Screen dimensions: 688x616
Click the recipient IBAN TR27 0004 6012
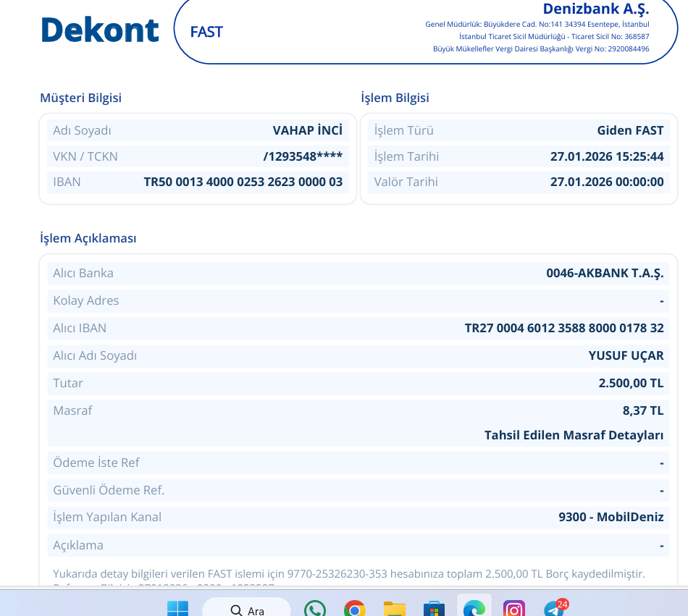click(x=564, y=328)
